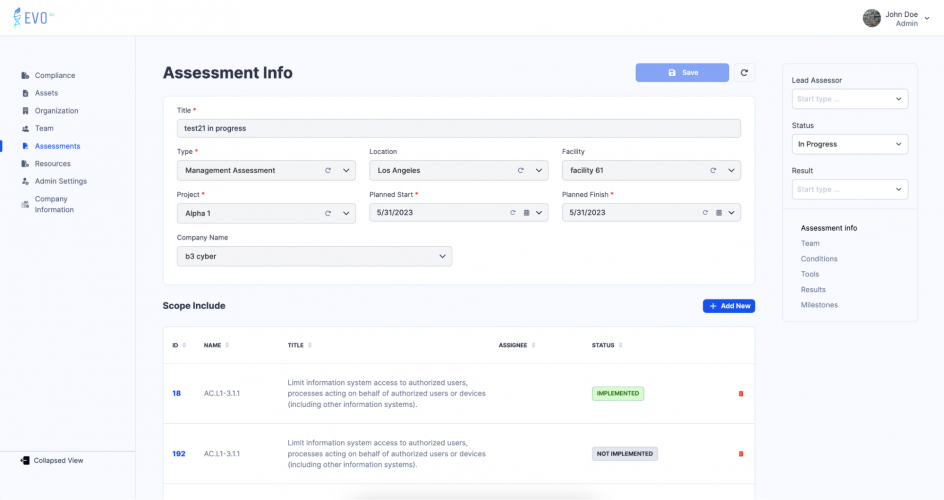
Task: Sort by TITLE column arrows
Action: pos(309,345)
